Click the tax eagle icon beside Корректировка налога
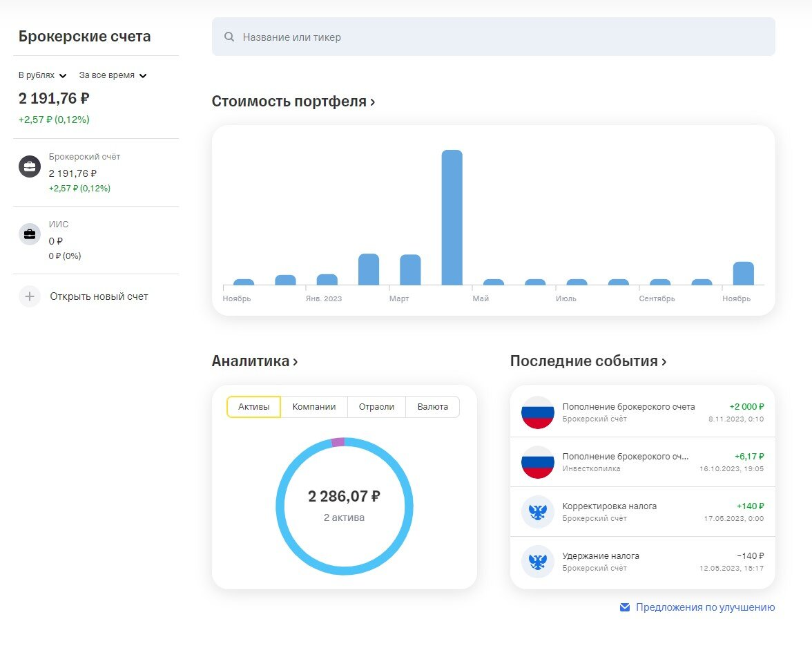This screenshot has height=666, width=812. pyautogui.click(x=538, y=513)
